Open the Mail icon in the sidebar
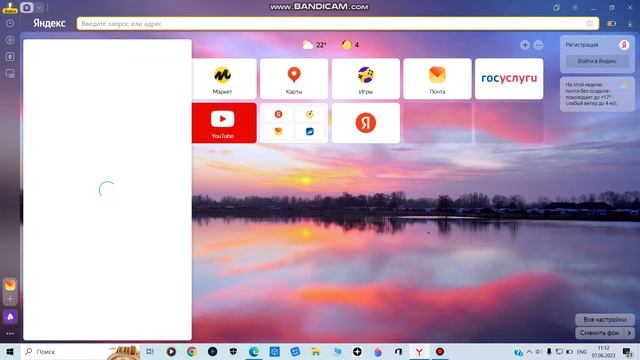This screenshot has width=640, height=360. point(10,285)
